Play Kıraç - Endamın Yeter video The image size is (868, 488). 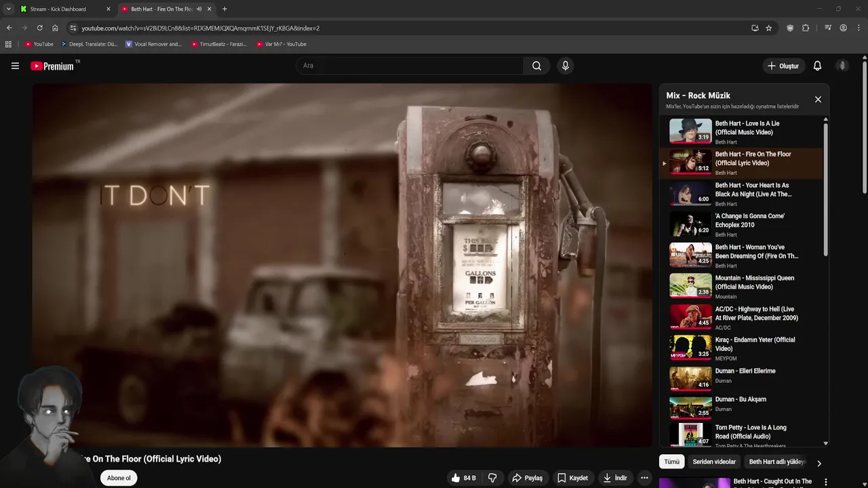743,348
